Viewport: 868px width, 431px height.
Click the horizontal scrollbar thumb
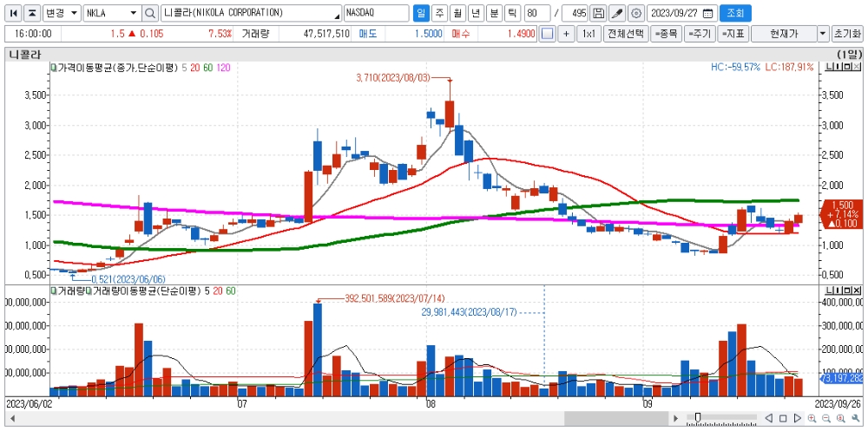tap(615, 418)
